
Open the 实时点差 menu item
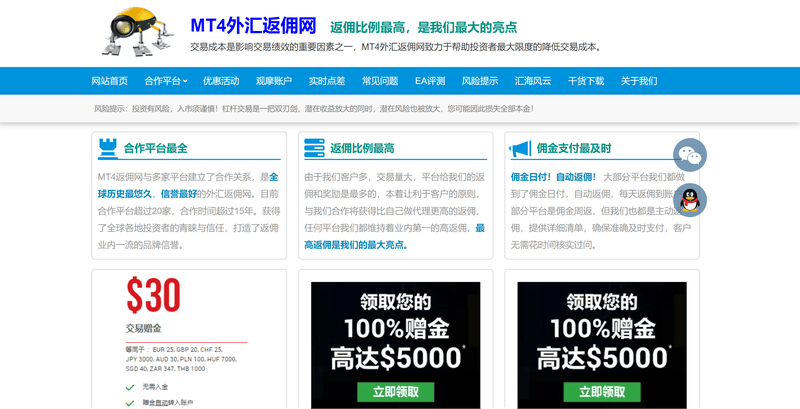[327, 81]
